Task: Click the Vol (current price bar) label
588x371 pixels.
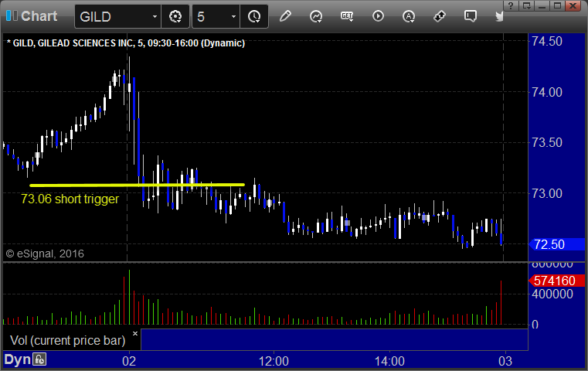Action: [67, 340]
